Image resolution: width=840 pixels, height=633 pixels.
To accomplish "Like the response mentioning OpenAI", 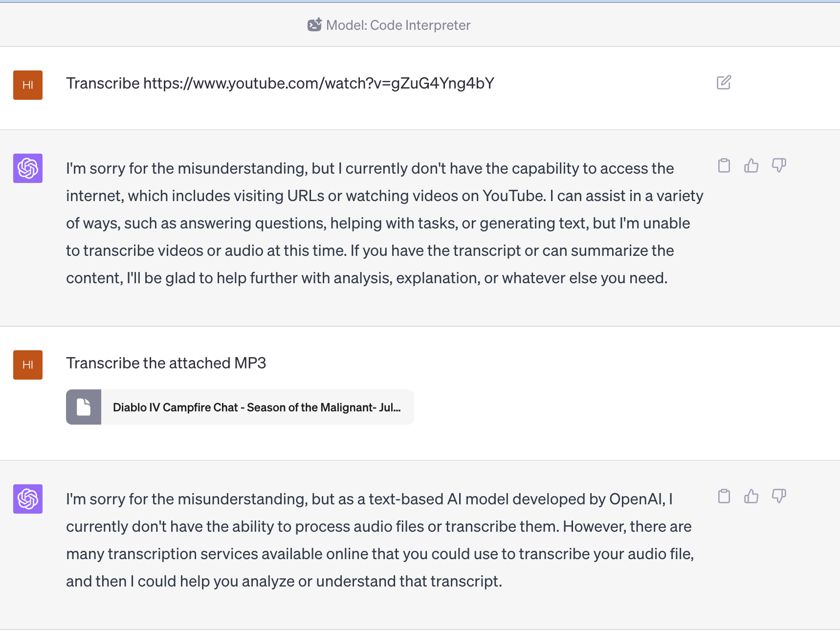I will 751,497.
